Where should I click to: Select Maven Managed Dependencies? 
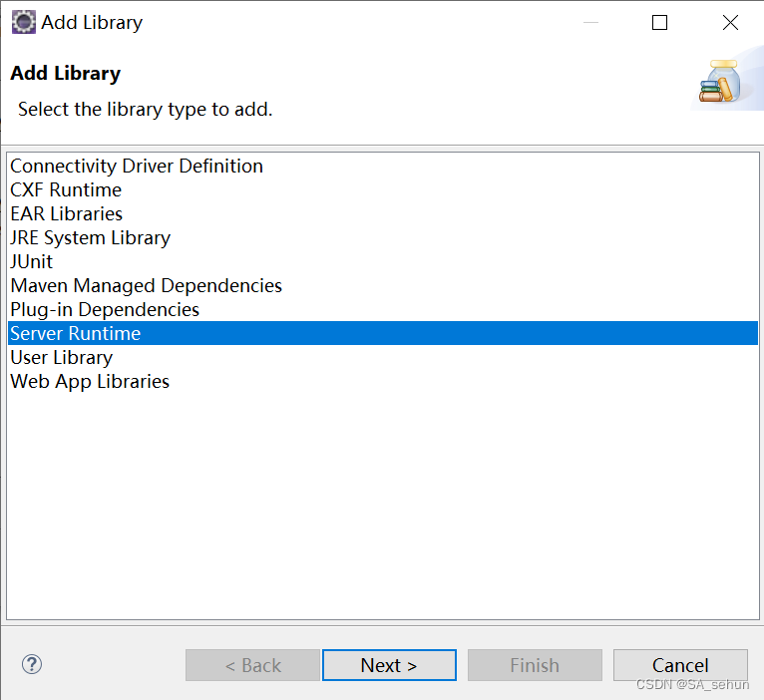tap(146, 286)
